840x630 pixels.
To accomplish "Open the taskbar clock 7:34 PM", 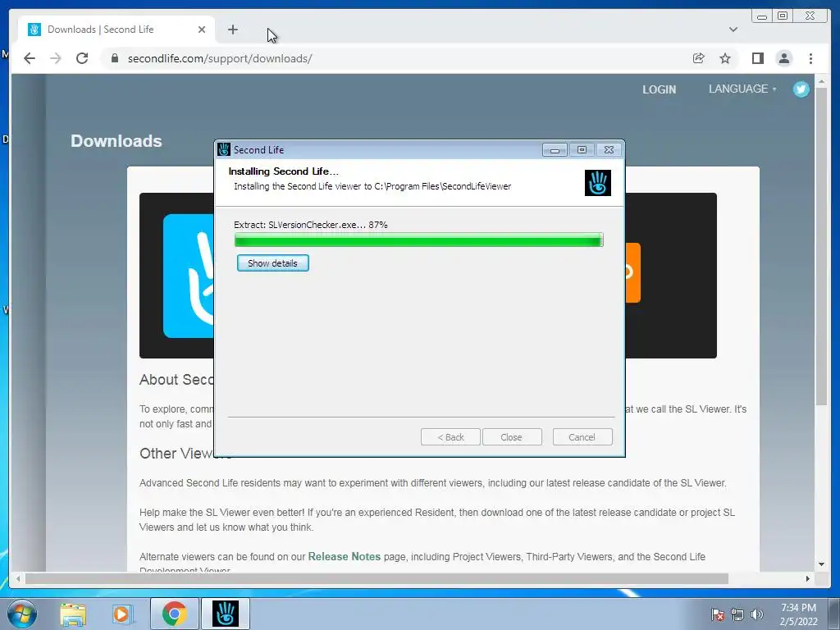I will click(798, 614).
